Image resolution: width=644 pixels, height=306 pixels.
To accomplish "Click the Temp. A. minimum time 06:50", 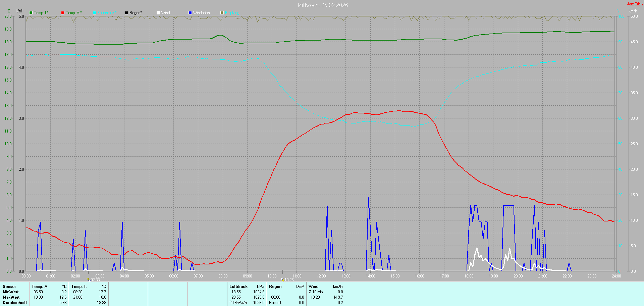I will tap(38, 292).
